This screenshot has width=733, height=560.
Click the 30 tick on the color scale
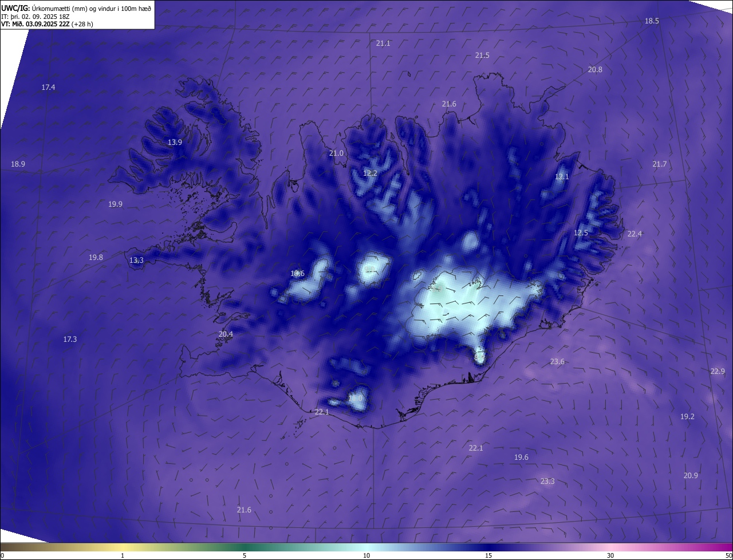[610, 555]
